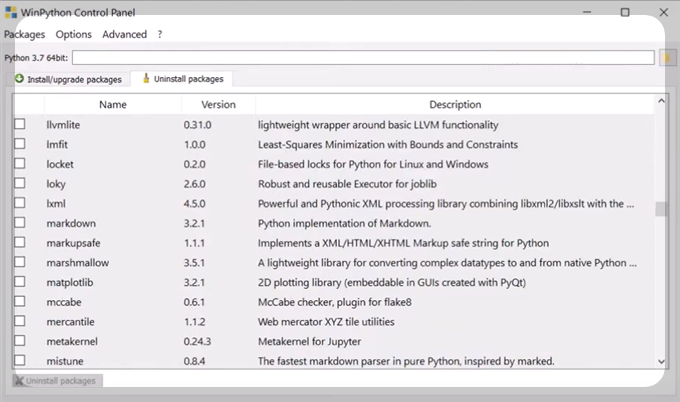Close the WinPython Control Panel window

click(664, 12)
